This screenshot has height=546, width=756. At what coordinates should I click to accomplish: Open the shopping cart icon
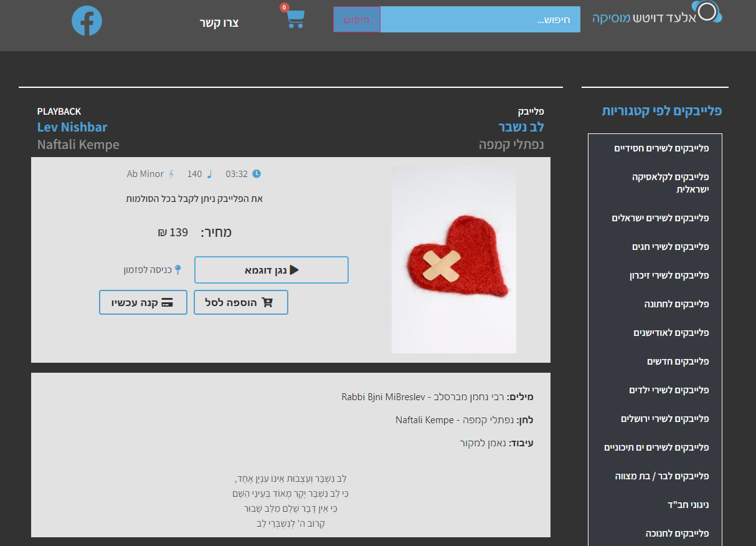(x=296, y=19)
